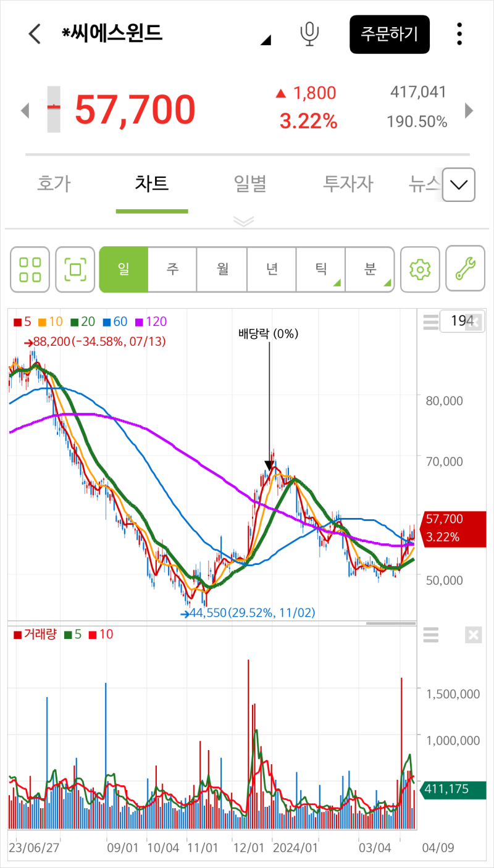494x868 pixels.
Task: Open 틱 tick interval dropdown
Action: (x=320, y=270)
